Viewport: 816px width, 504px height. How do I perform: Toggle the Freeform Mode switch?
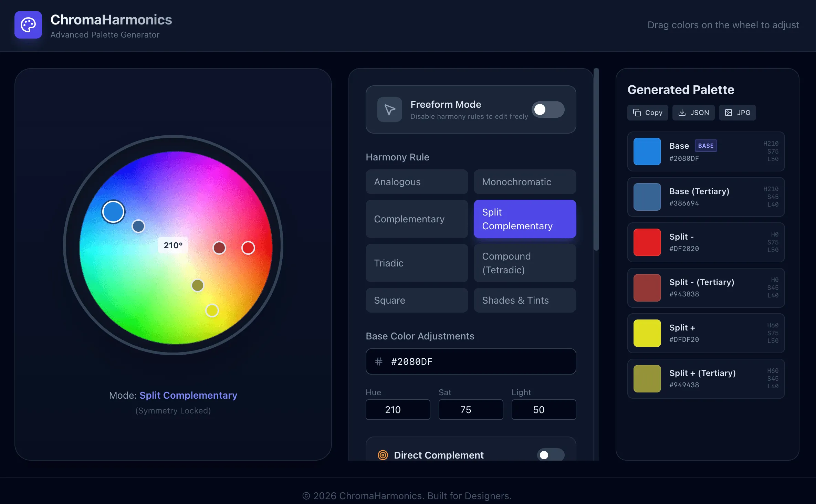point(548,109)
